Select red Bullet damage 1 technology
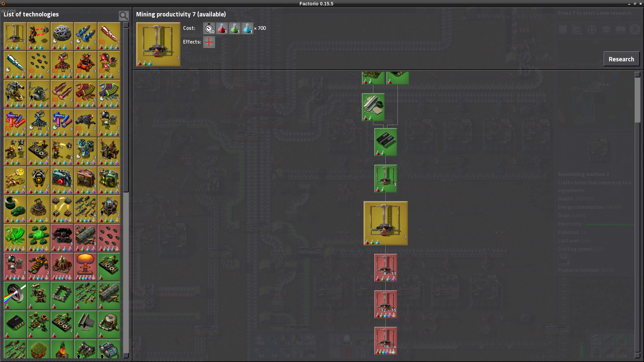 (109, 36)
